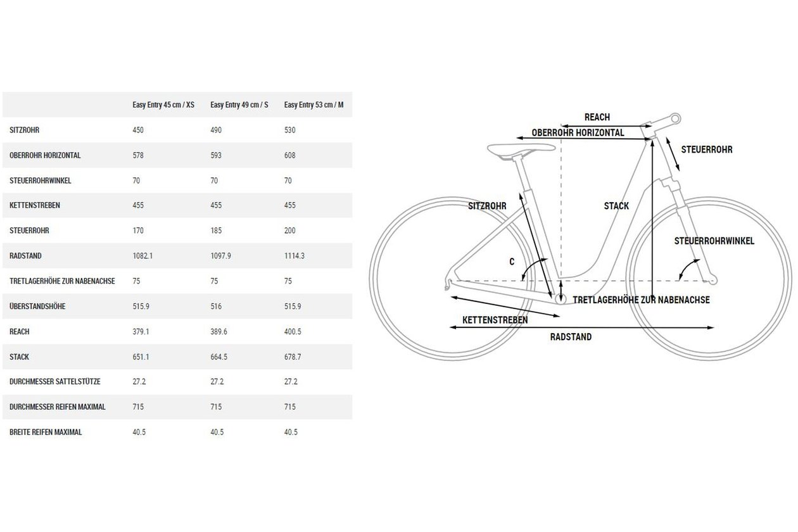Select the STEUERROHRWINKEL row in the table
Viewport: 798px width, 532px height.
[x=177, y=180]
